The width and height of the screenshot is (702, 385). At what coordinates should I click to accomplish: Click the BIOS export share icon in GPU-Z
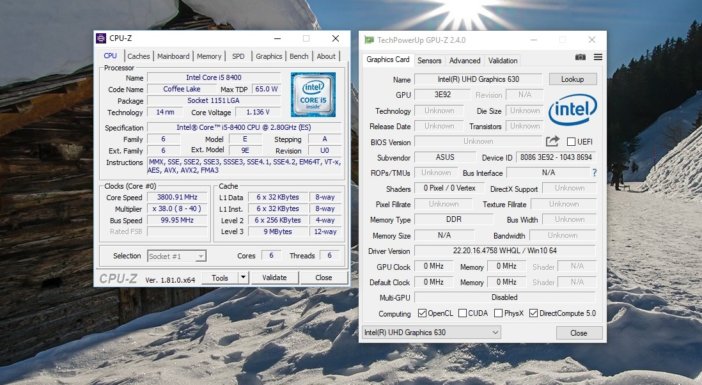[552, 141]
